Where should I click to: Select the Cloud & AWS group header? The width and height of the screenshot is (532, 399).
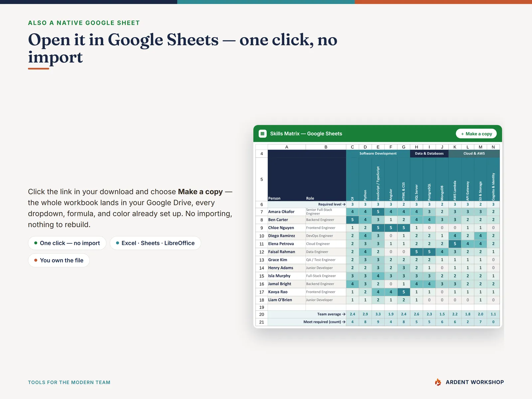[x=474, y=154]
